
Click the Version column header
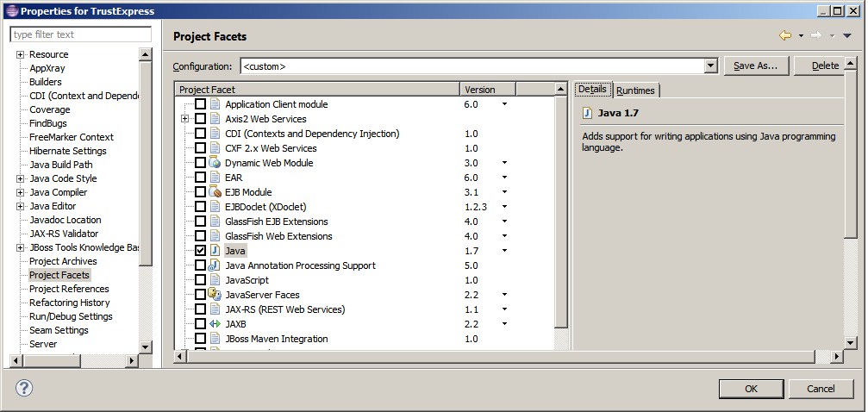488,89
